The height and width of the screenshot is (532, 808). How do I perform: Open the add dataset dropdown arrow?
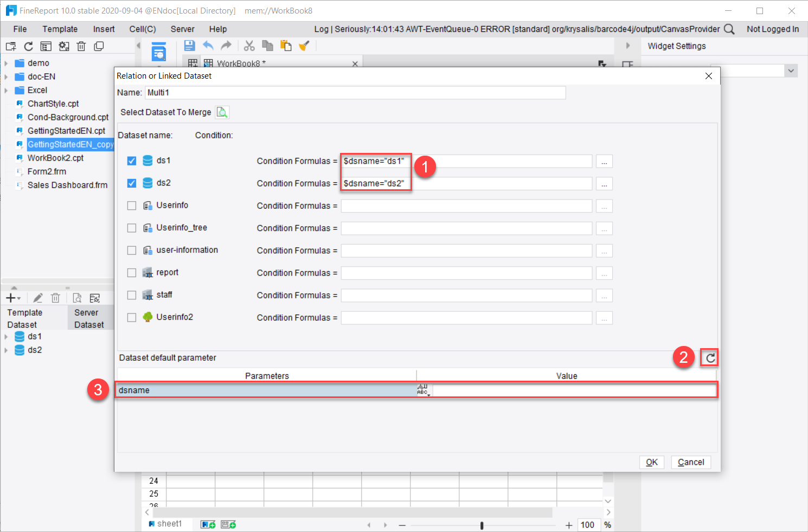20,297
